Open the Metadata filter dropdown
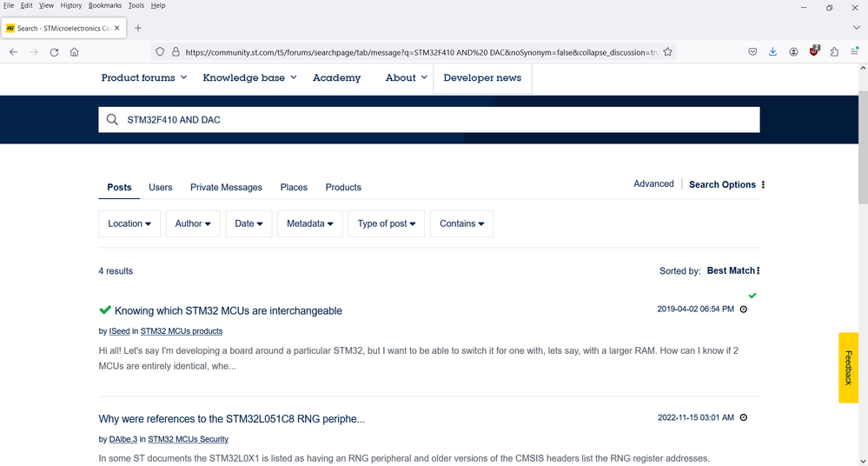868x466 pixels. (x=310, y=223)
